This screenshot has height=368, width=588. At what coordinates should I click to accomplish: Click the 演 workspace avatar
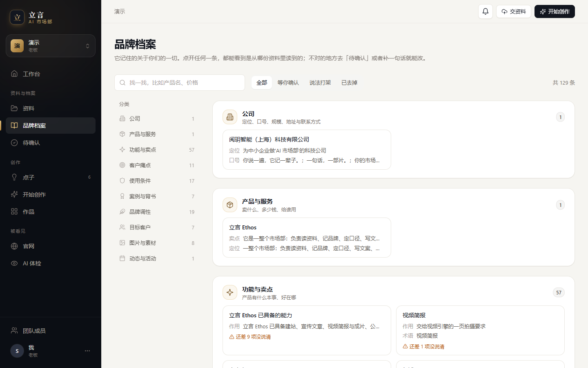pyautogui.click(x=17, y=46)
